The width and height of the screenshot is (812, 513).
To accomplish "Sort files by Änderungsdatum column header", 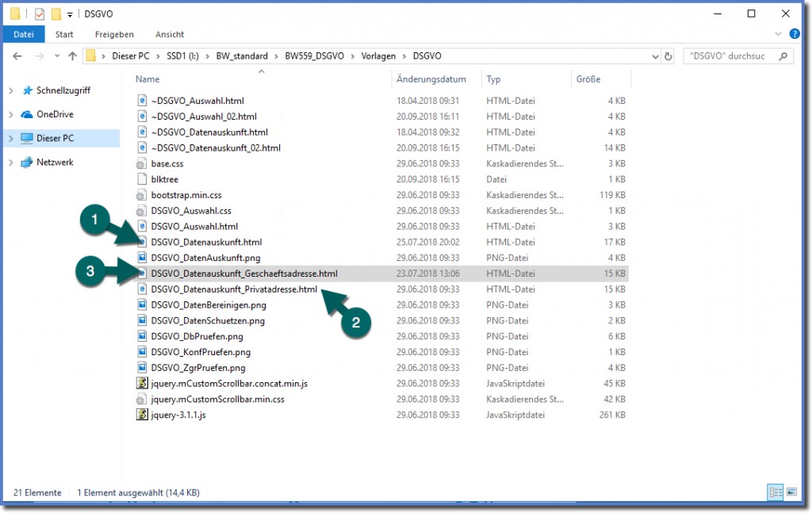I will click(x=431, y=79).
